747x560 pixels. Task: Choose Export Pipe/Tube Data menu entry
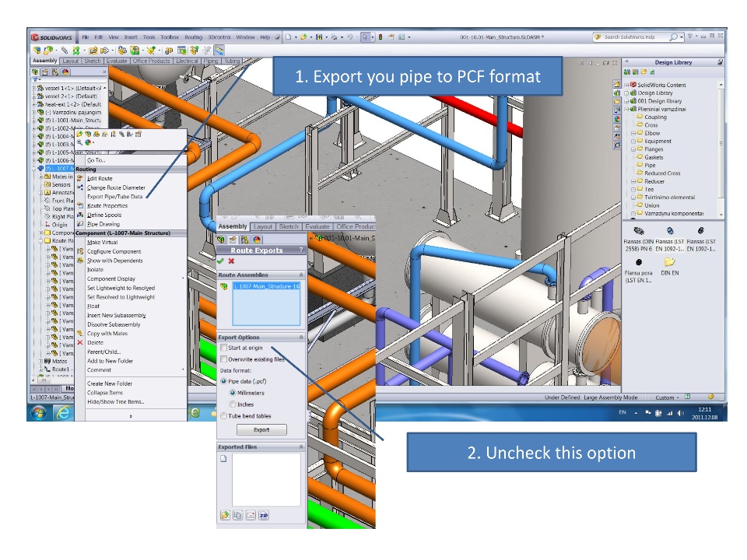(x=115, y=197)
